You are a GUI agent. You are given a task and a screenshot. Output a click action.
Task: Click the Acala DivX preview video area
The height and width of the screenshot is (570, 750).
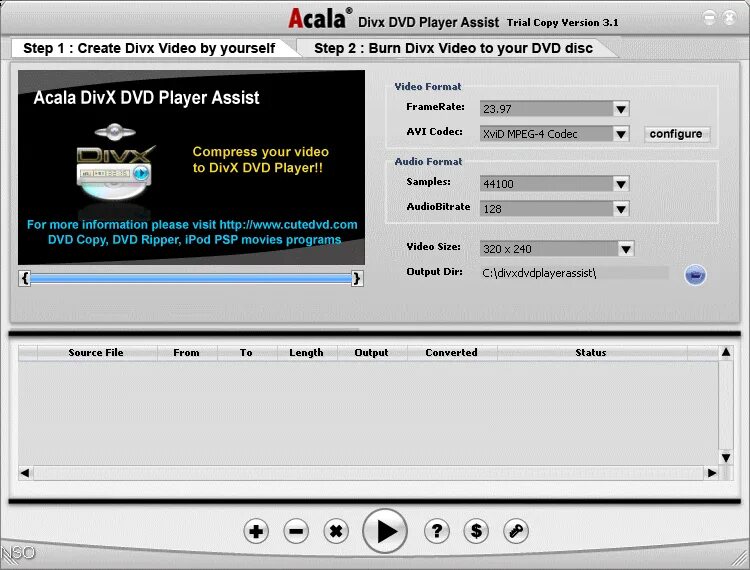pyautogui.click(x=191, y=167)
